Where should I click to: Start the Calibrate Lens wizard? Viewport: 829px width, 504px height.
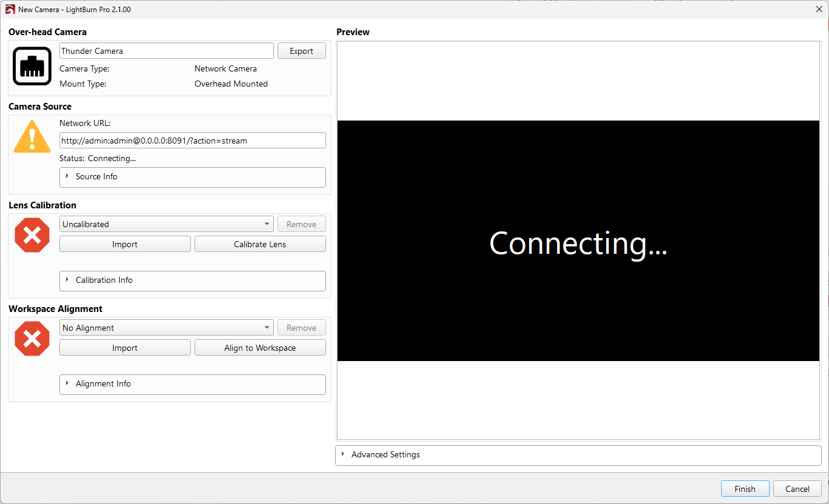click(x=260, y=244)
